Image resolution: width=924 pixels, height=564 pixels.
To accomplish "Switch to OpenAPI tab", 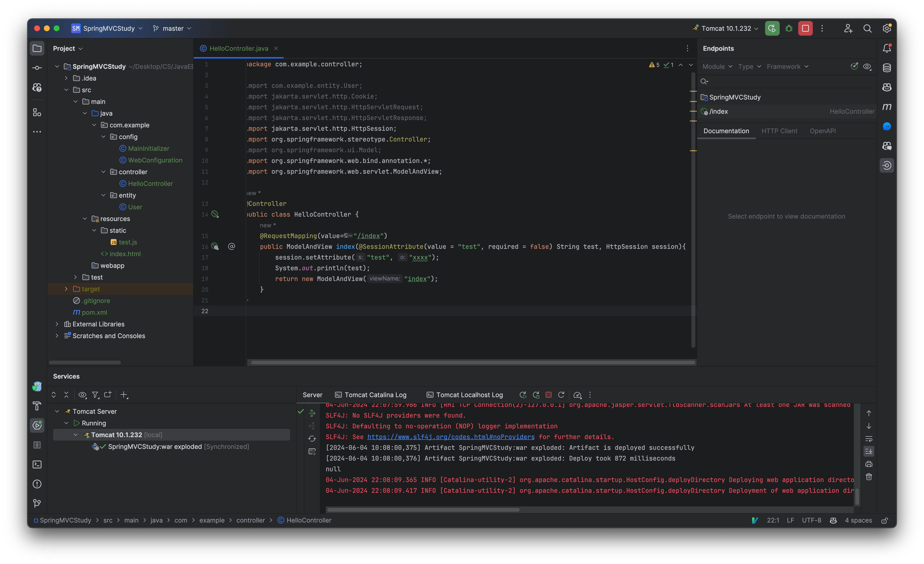I will 822,131.
